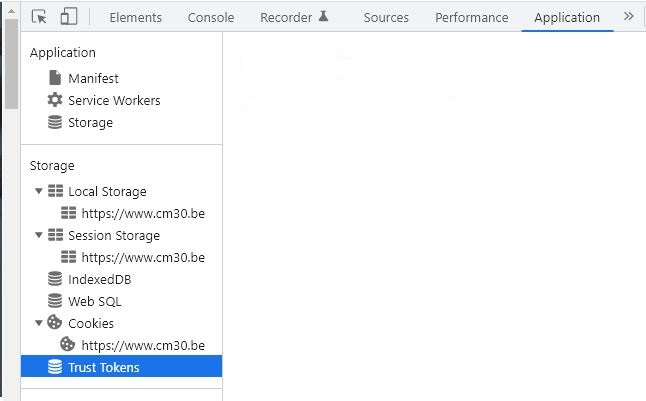The height and width of the screenshot is (401, 646).
Task: Click the Recorder flask icon
Action: point(324,16)
